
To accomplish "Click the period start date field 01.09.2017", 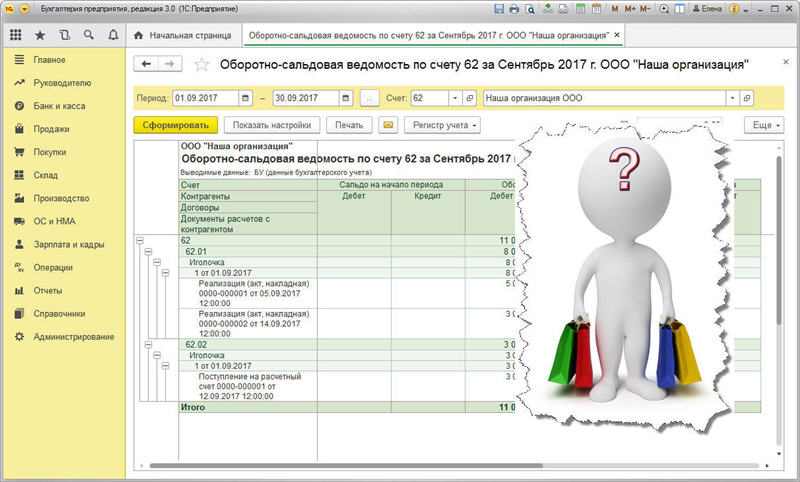I will coord(205,98).
